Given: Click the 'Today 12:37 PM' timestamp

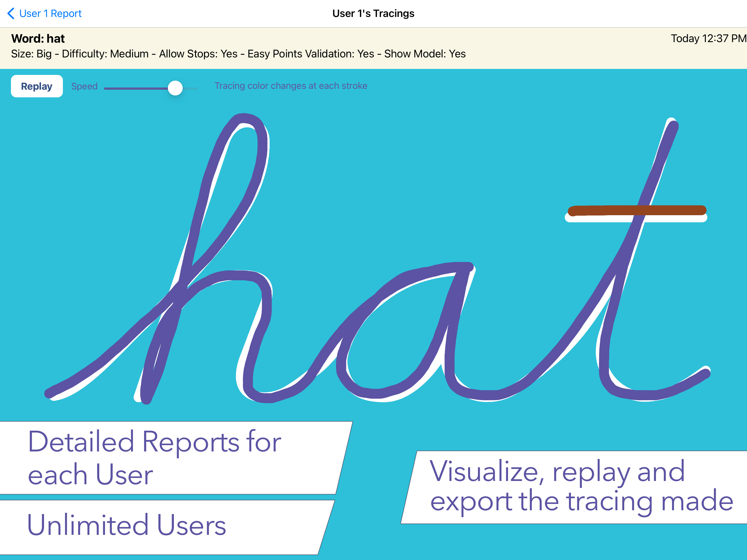Looking at the screenshot, I should click(708, 39).
